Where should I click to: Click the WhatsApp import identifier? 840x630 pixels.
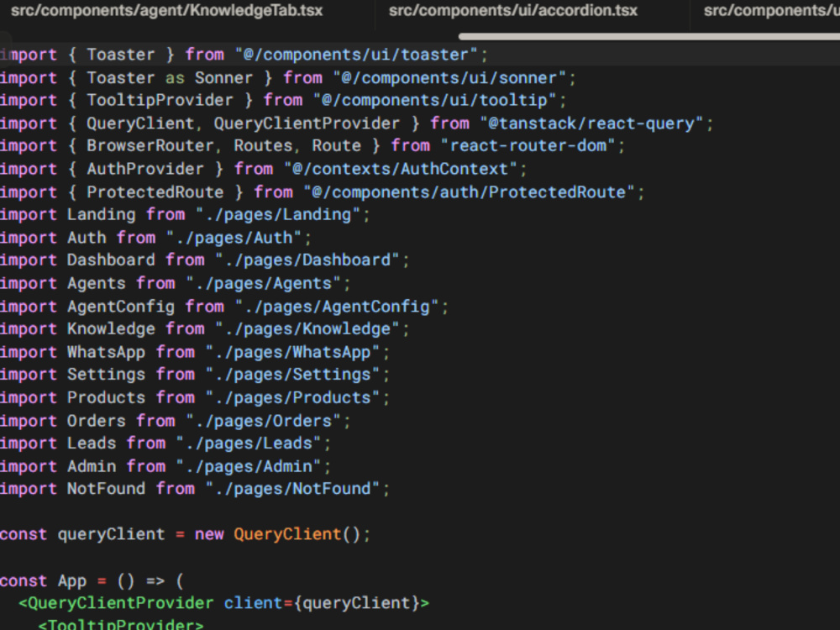[106, 353]
